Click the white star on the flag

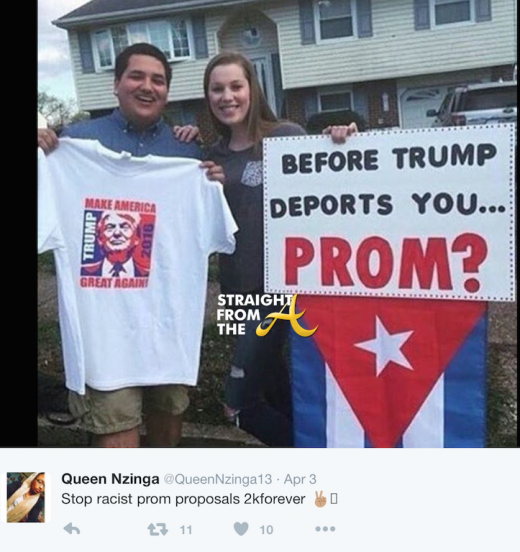point(383,346)
